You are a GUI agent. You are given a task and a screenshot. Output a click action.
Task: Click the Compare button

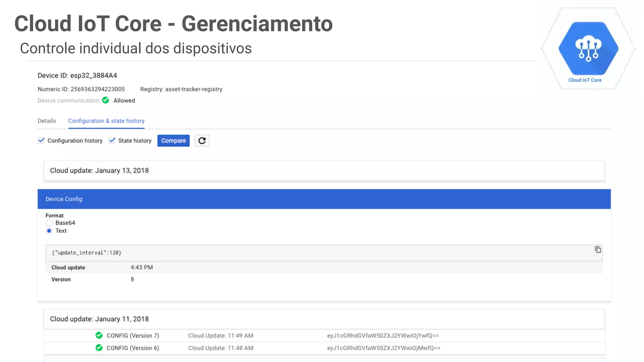[x=174, y=140]
